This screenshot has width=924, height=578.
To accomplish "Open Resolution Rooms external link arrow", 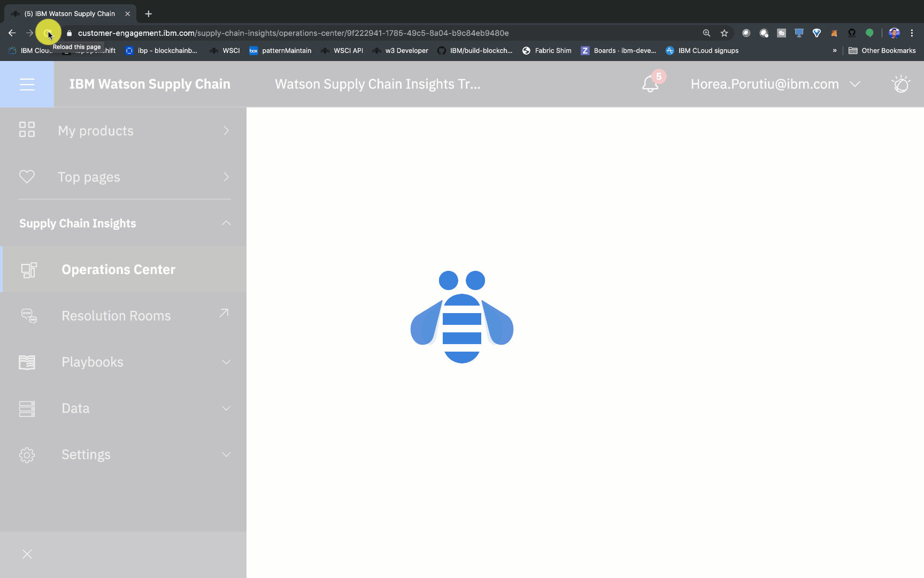I will (224, 313).
